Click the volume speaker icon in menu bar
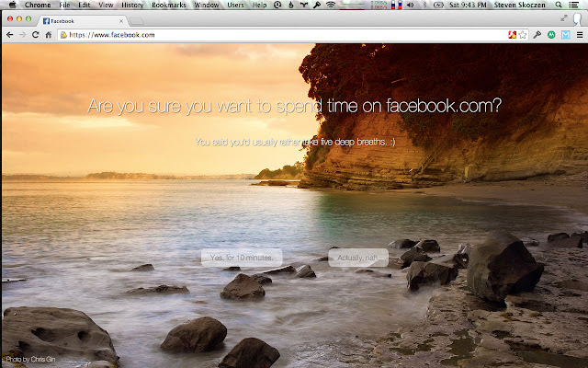This screenshot has width=588, height=368. click(x=411, y=5)
